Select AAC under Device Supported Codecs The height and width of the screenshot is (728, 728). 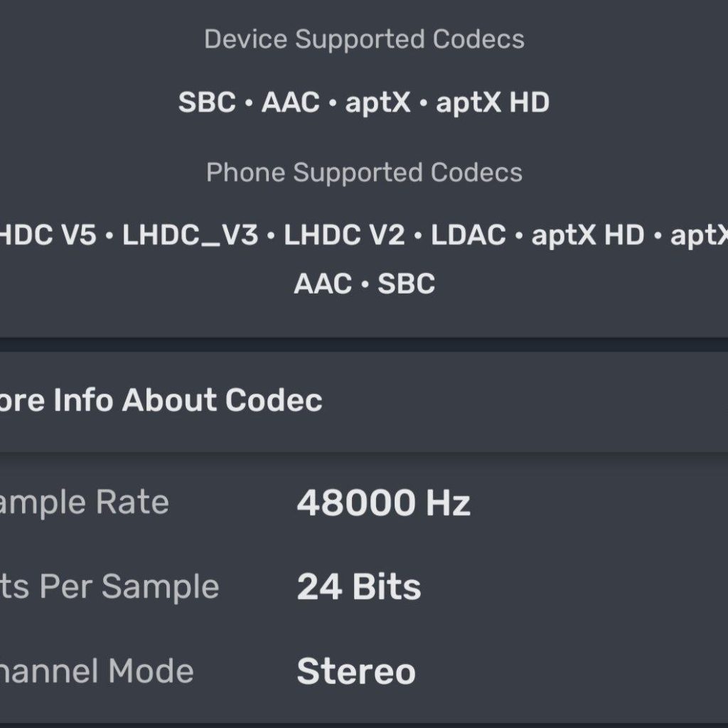291,103
